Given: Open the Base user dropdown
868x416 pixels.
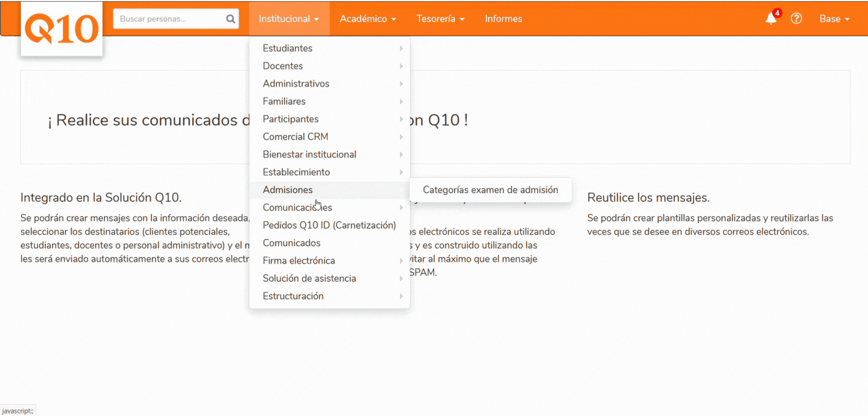Looking at the screenshot, I should click(834, 19).
